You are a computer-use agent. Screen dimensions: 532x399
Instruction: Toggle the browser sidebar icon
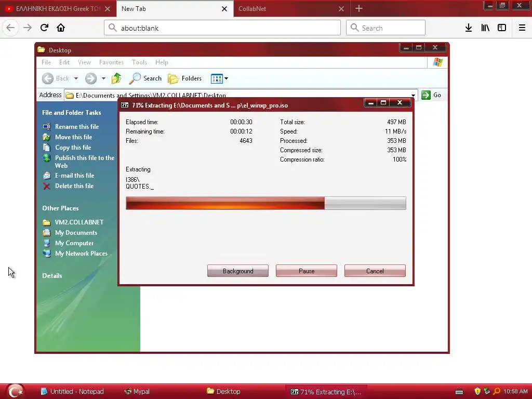coord(502,28)
